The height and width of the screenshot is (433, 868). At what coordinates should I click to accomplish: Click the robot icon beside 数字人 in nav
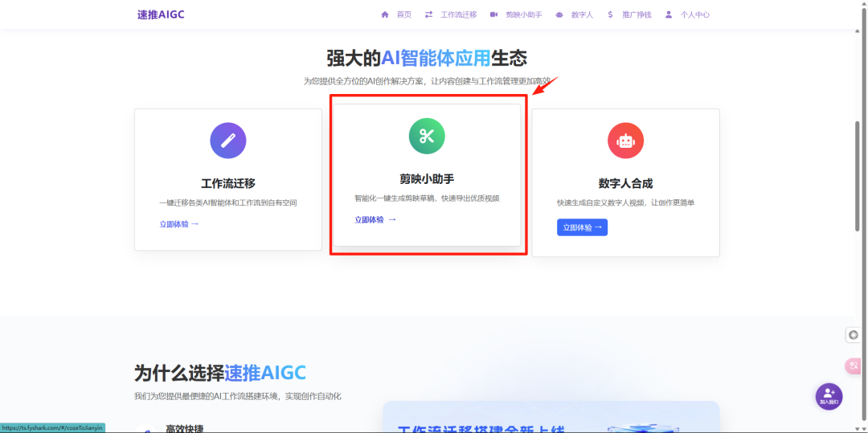click(559, 15)
